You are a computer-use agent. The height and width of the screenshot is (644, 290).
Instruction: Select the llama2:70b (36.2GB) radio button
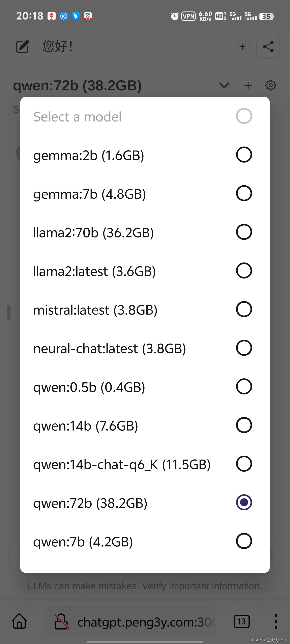244,232
